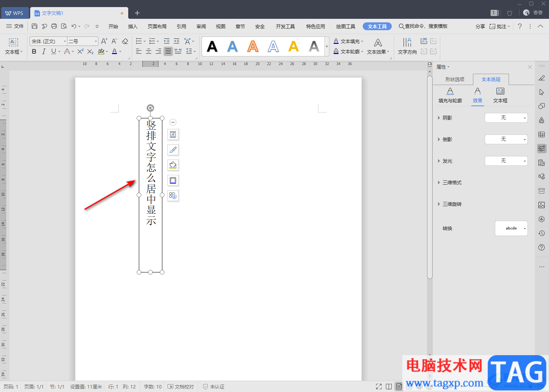
Task: Open the 插入 menu tab
Action: tap(133, 26)
